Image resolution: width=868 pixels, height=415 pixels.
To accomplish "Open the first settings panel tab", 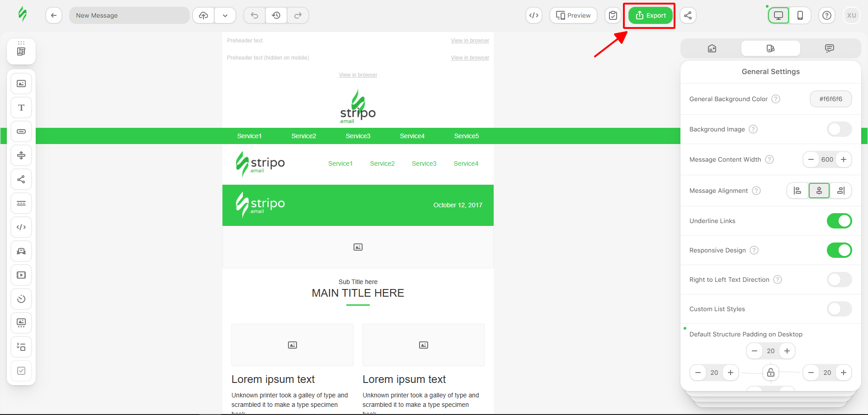I will pos(712,48).
